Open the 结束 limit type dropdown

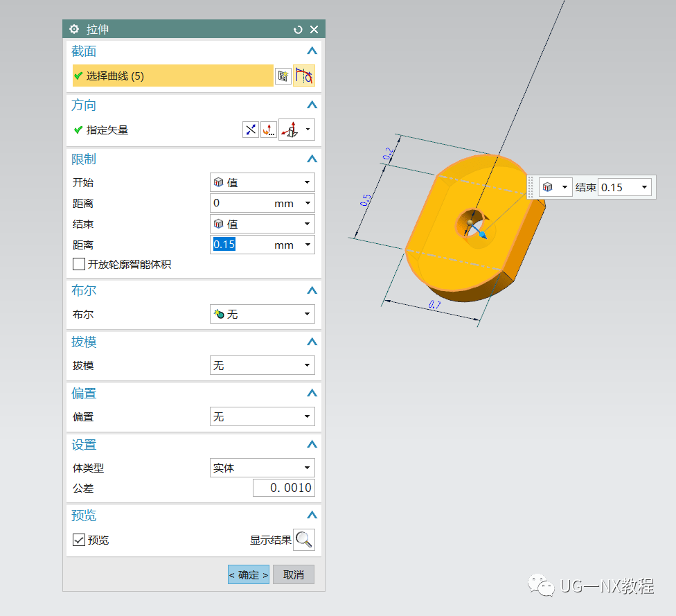coord(262,224)
